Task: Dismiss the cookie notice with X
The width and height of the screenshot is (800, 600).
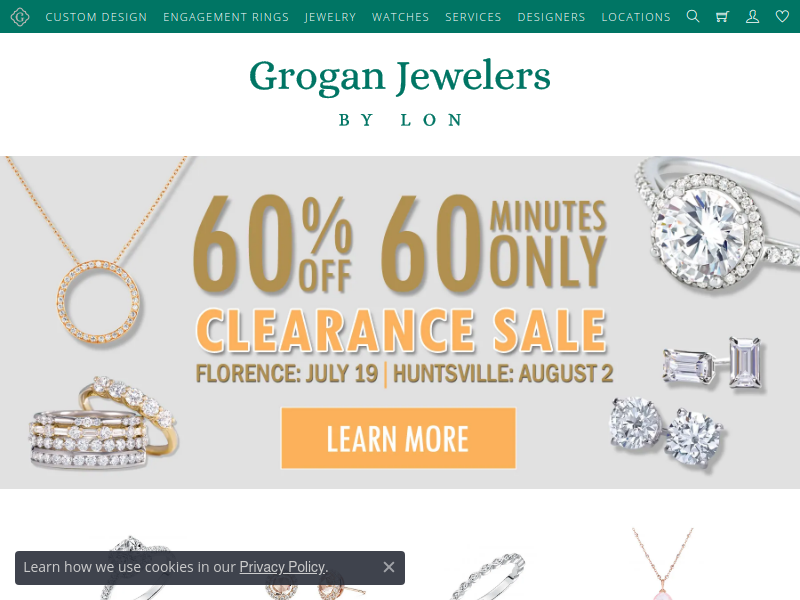Action: click(389, 567)
